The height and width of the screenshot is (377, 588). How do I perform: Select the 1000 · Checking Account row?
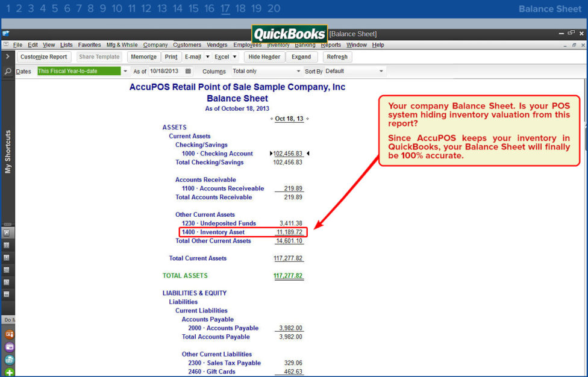pyautogui.click(x=242, y=154)
